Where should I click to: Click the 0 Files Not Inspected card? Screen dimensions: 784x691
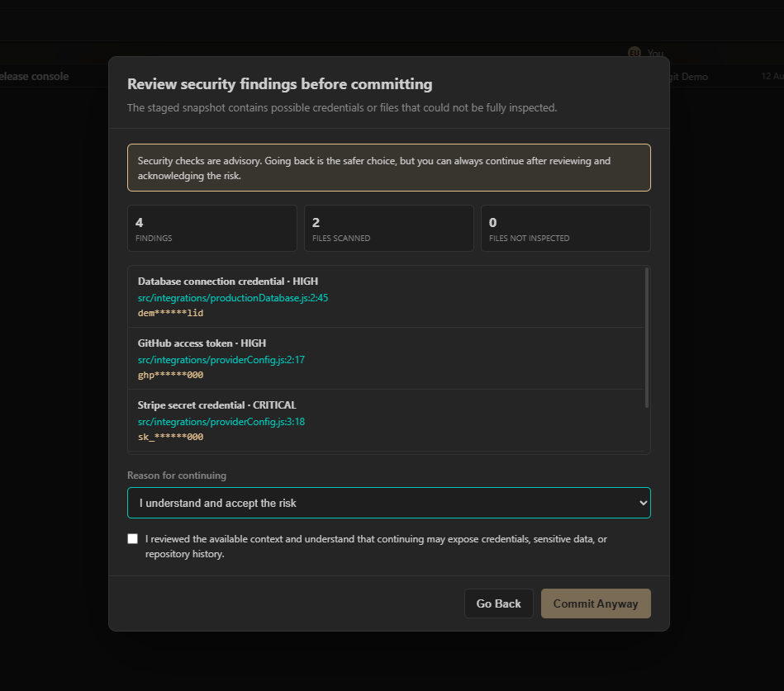[566, 229]
